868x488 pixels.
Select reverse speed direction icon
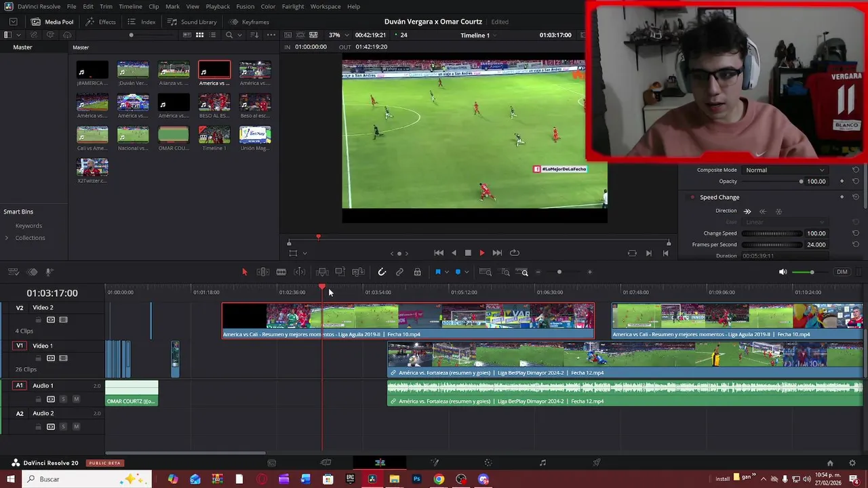(763, 211)
